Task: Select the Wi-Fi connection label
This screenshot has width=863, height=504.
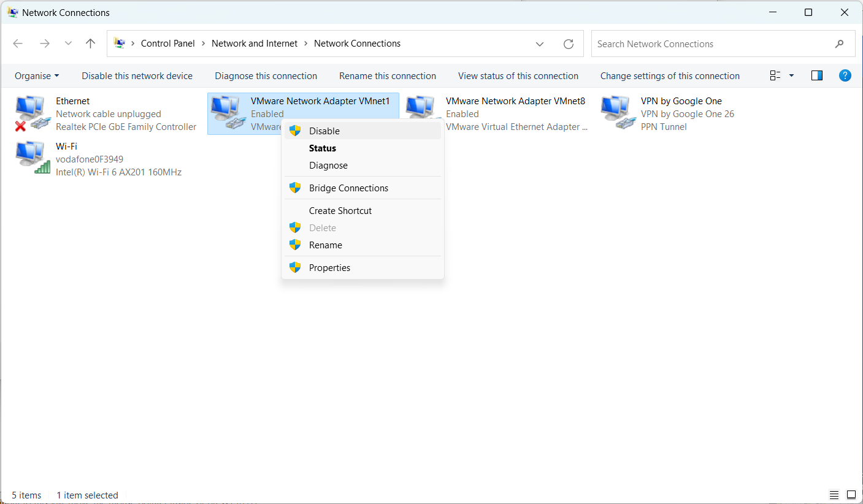Action: coord(66,147)
